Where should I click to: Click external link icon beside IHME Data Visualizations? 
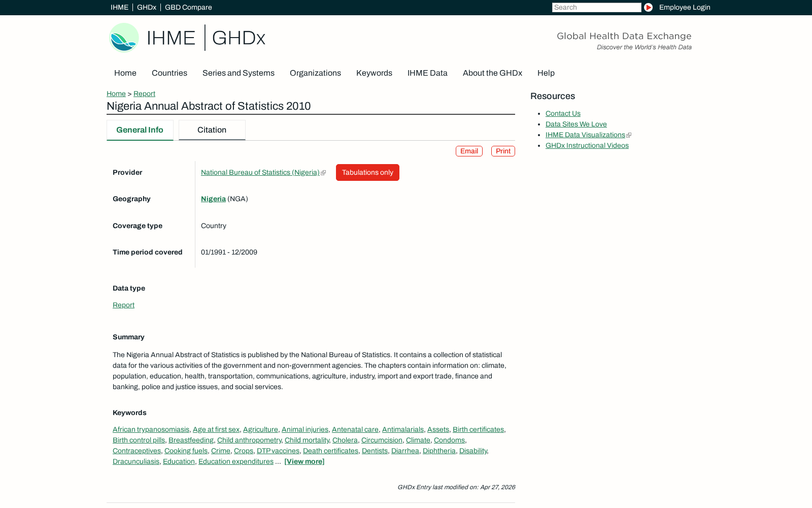pos(629,135)
